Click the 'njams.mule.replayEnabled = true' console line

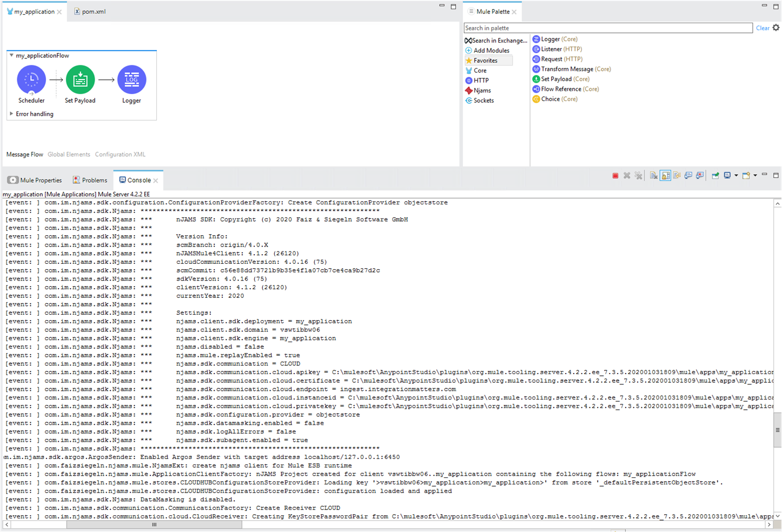click(x=238, y=356)
